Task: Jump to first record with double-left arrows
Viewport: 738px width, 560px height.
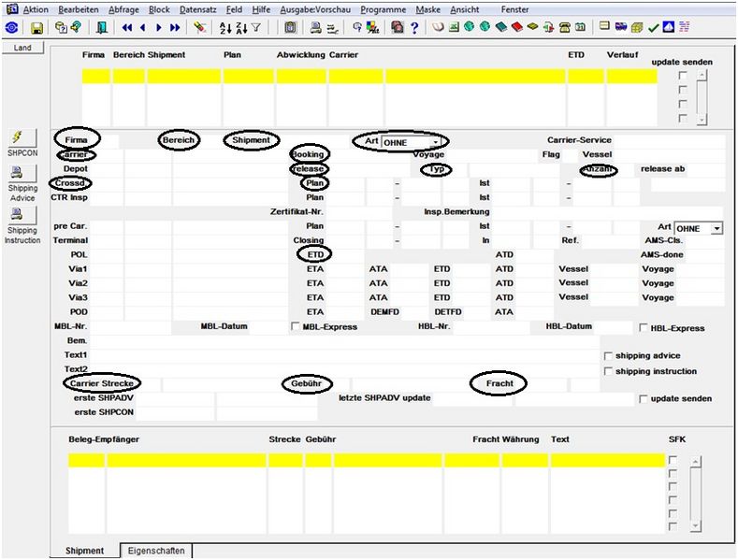Action: (126, 28)
